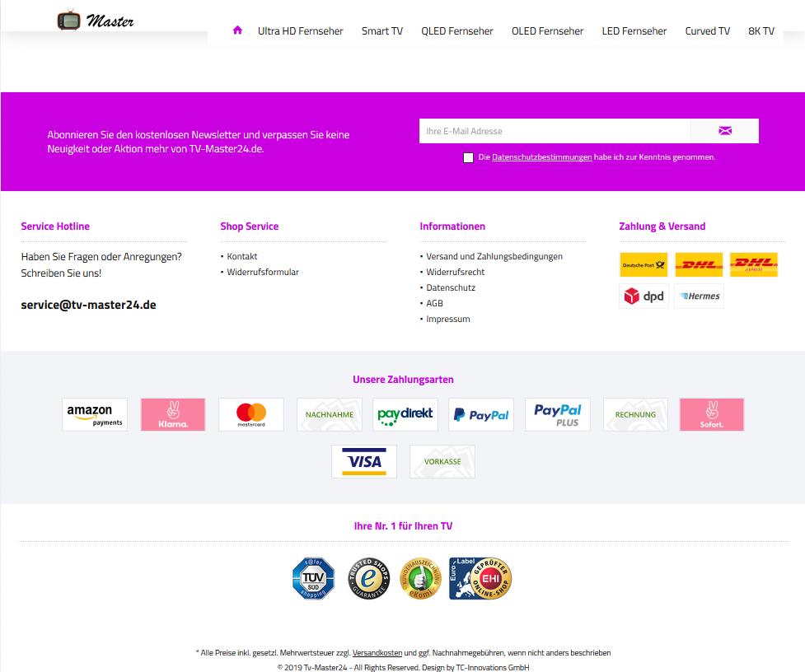Open the Widerrufsformular link
Viewport: 805px width, 672px height.
(263, 272)
